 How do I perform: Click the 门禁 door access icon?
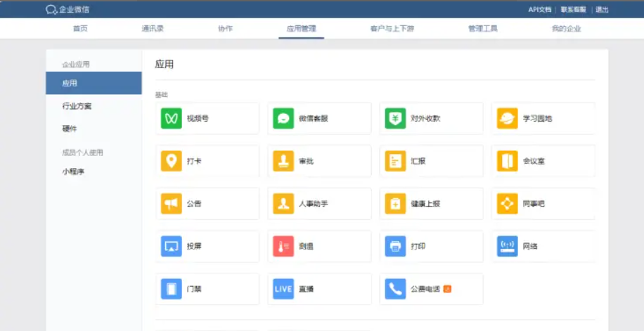click(172, 289)
